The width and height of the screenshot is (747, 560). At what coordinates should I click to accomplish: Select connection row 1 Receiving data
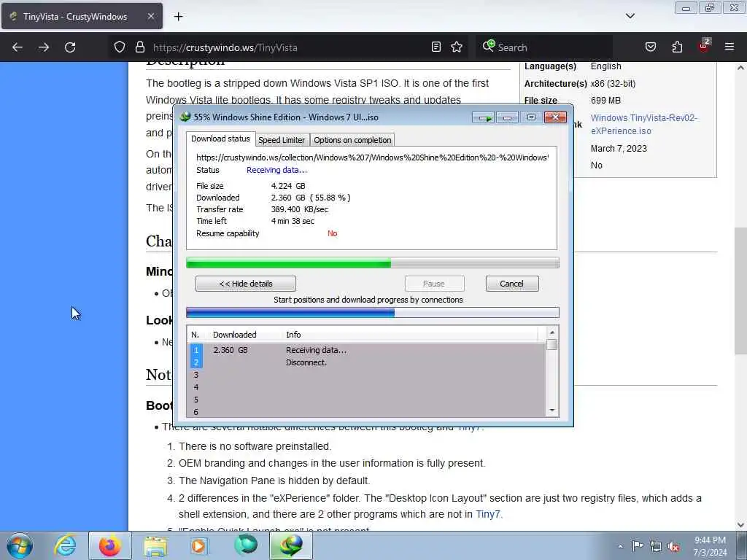click(x=366, y=350)
